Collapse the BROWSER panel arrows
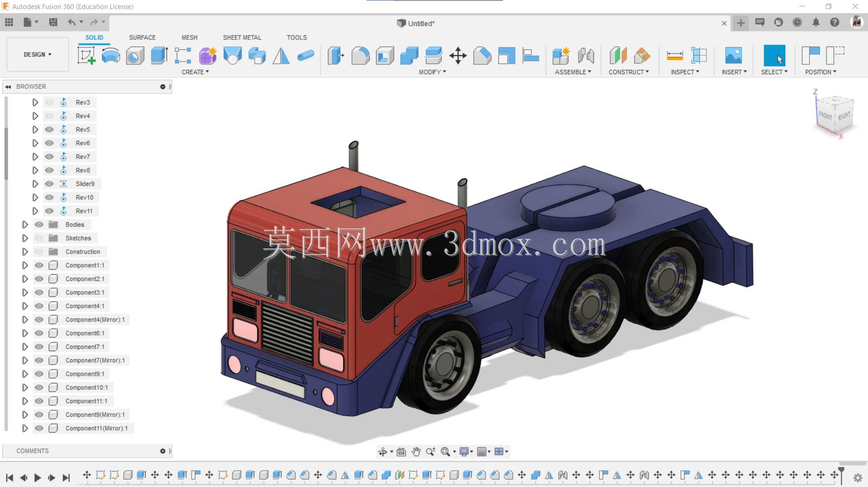Image resolution: width=868 pixels, height=487 pixels. coord(8,86)
